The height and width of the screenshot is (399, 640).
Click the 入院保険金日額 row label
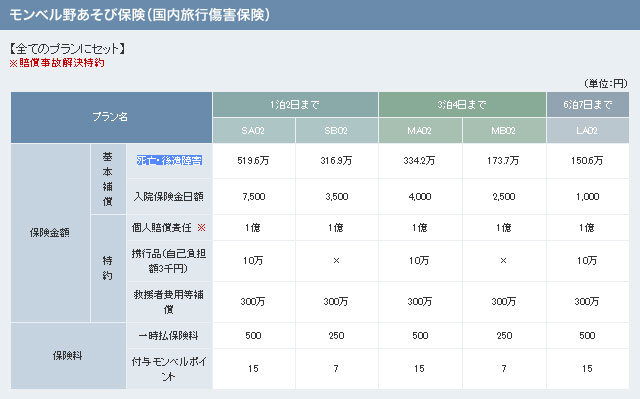(169, 197)
